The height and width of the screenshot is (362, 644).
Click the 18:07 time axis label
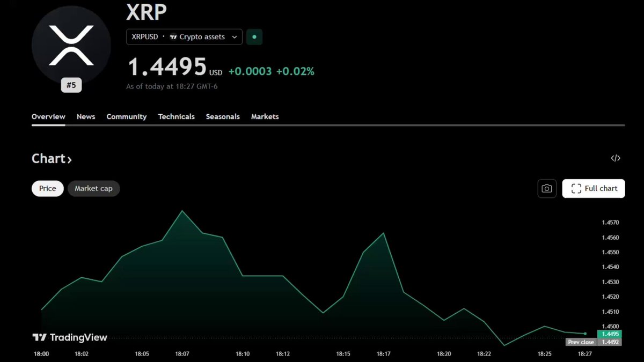coord(182,354)
